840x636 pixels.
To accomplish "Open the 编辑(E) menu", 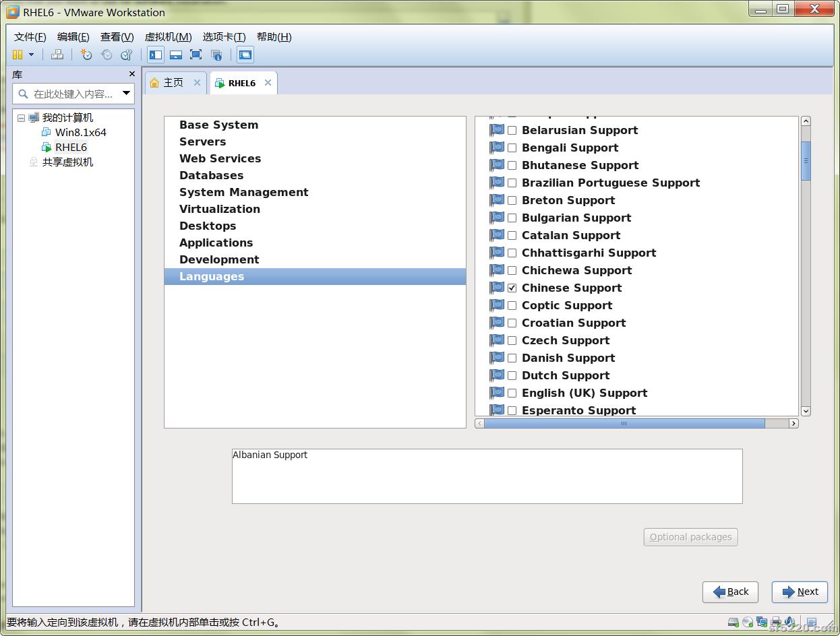I will 73,37.
